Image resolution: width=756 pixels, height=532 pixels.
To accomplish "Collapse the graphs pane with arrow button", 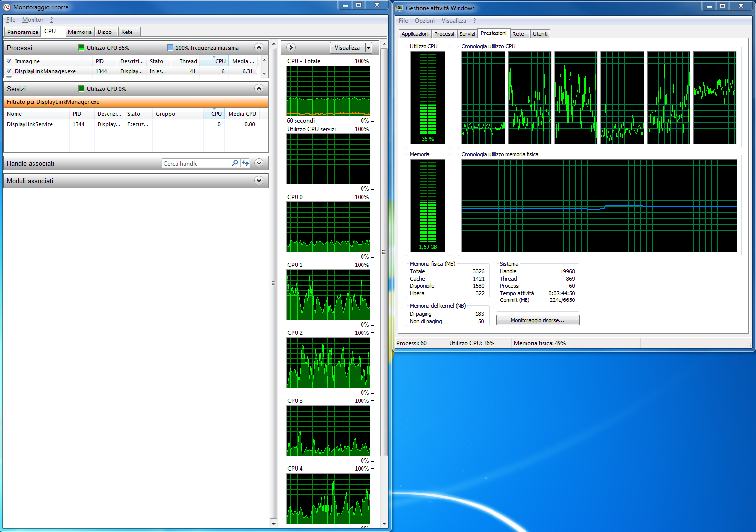I will coord(291,48).
